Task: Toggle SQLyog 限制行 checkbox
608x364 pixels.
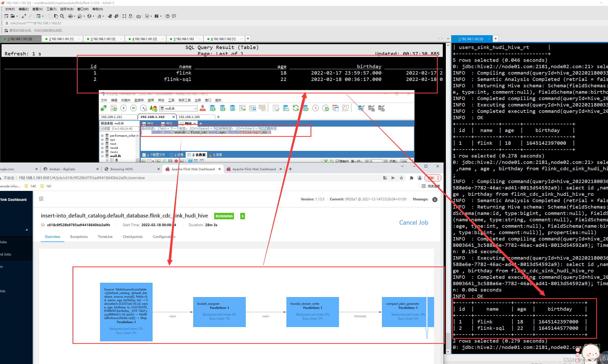Action: pos(338,161)
